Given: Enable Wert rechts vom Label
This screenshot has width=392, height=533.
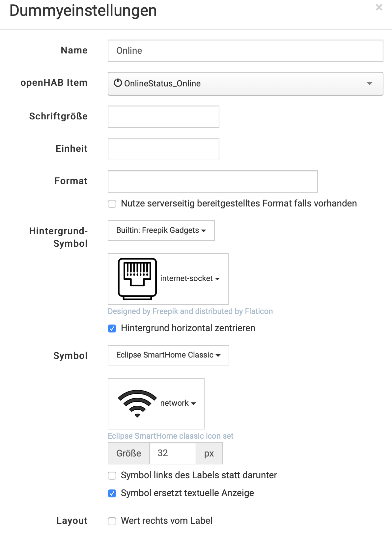Looking at the screenshot, I should tap(112, 521).
